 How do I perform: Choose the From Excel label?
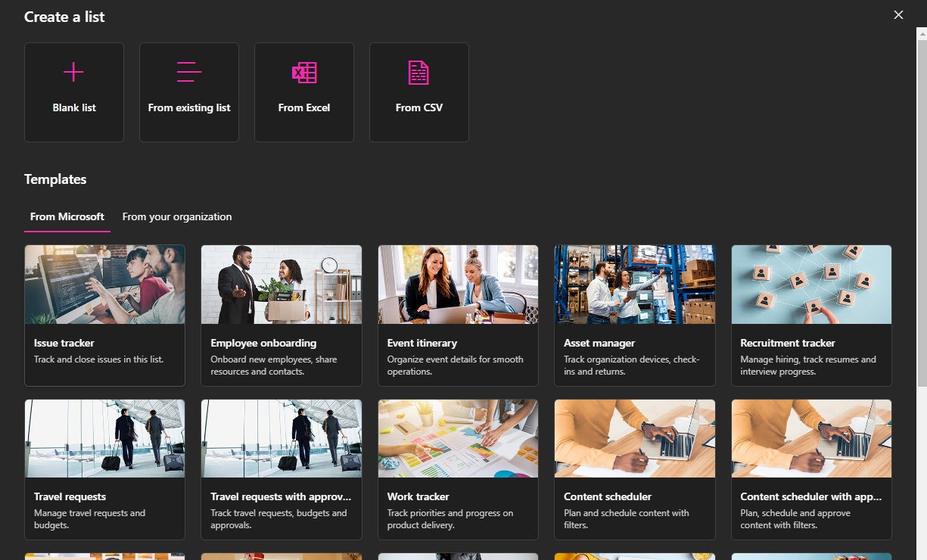[304, 107]
